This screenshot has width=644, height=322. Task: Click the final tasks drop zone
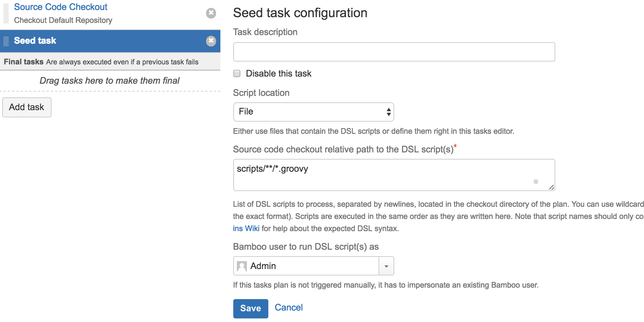(109, 81)
